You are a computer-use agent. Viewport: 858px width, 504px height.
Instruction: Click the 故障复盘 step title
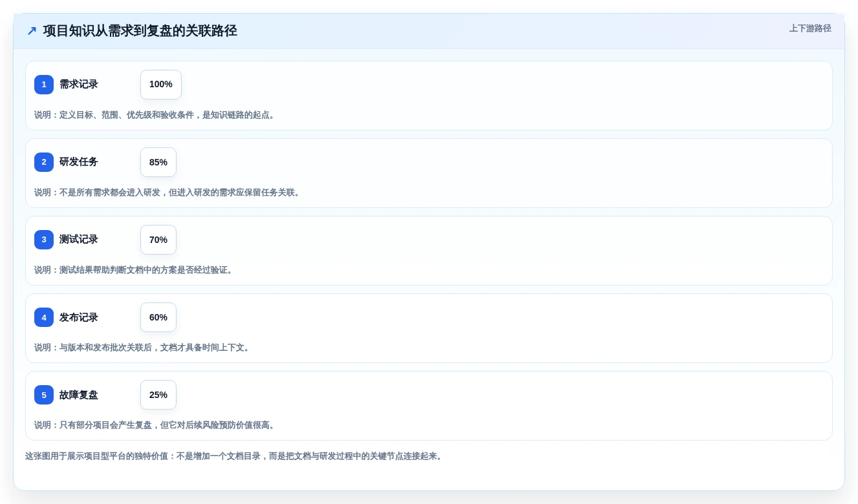pos(79,395)
